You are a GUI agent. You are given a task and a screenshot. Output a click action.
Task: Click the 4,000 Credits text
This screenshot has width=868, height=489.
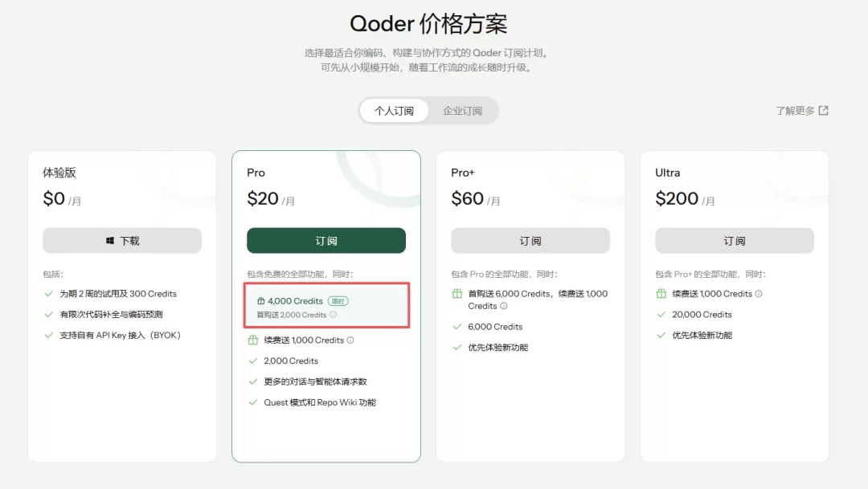click(x=295, y=301)
